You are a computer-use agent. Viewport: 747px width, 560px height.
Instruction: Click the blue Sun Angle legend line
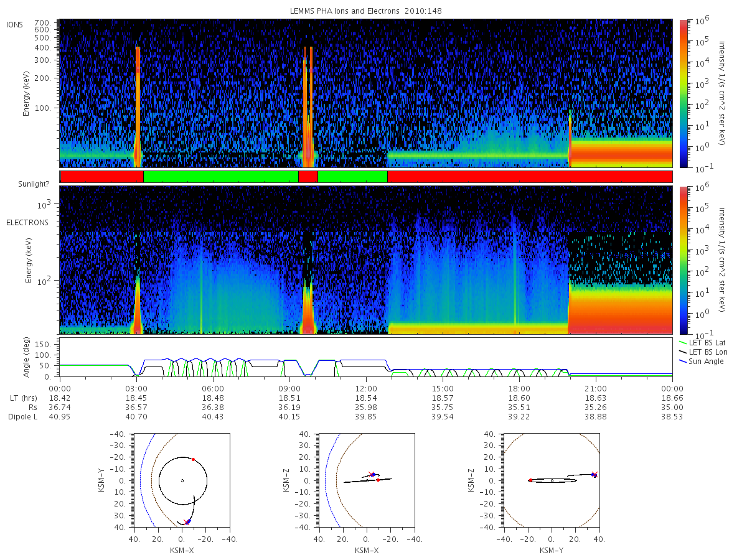coord(683,362)
